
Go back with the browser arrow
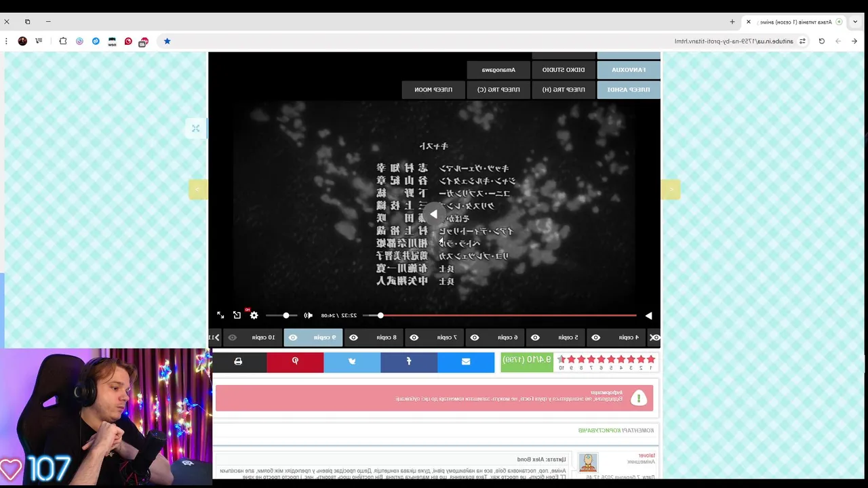[854, 41]
